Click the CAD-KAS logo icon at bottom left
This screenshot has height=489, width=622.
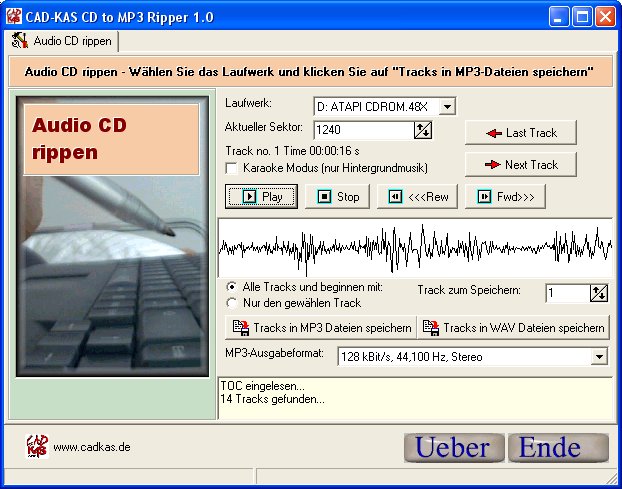(x=36, y=446)
